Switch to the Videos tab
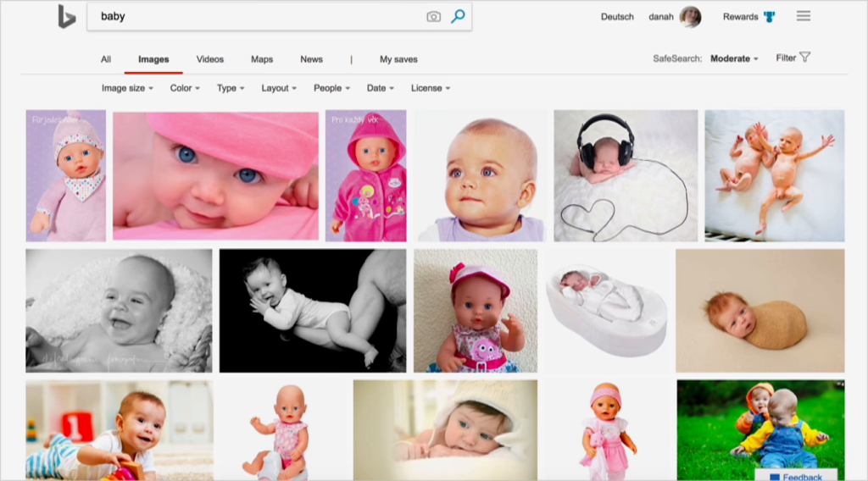868x481 pixels. pyautogui.click(x=210, y=59)
